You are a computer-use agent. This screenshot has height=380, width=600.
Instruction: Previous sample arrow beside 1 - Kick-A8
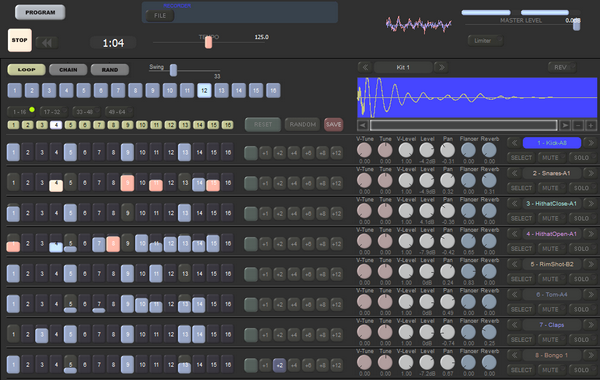pos(514,143)
